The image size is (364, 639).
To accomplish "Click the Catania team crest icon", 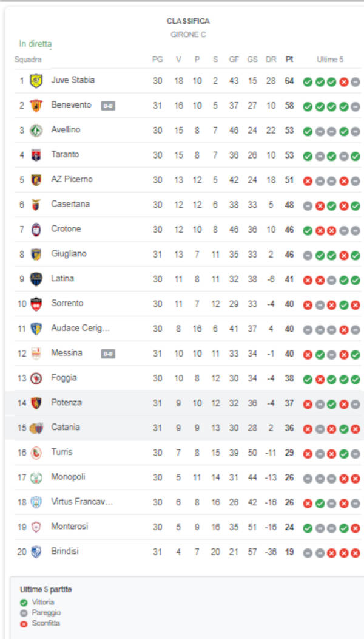I will [36, 428].
